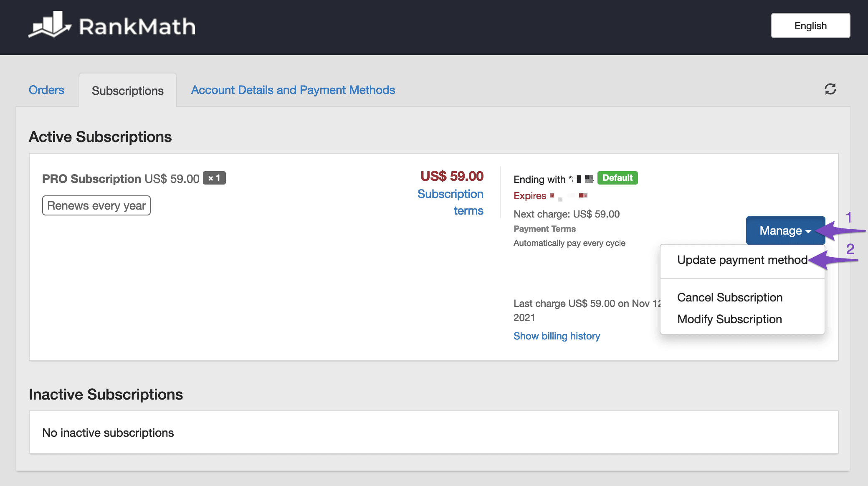The height and width of the screenshot is (486, 868).
Task: Click the Last charge information text
Action: pyautogui.click(x=587, y=311)
